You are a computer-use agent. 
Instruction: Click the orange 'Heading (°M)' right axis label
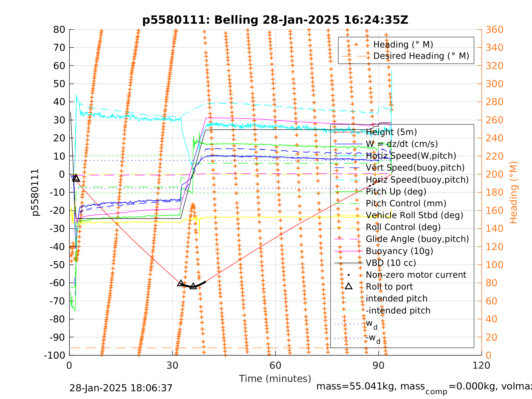[x=513, y=192]
